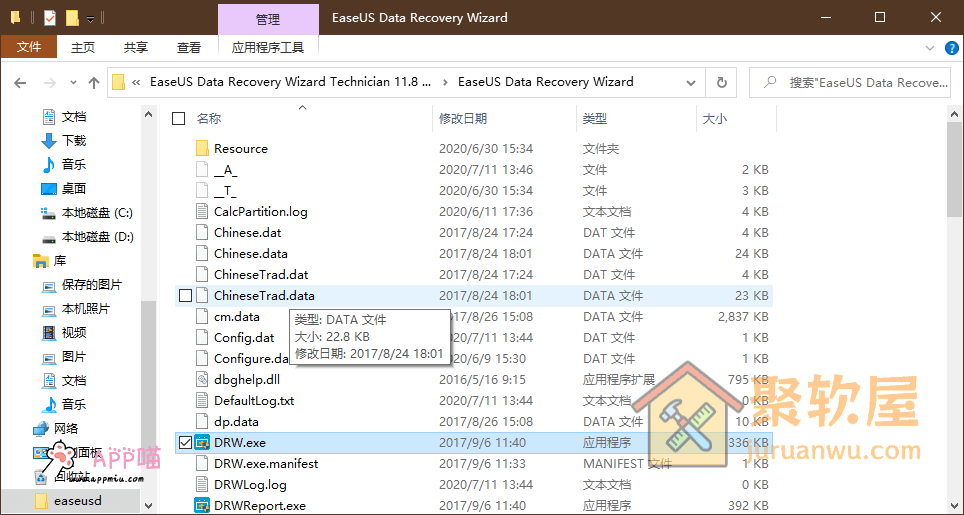Open the Resource folder icon
Image resolution: width=964 pixels, height=515 pixels.
[x=202, y=149]
